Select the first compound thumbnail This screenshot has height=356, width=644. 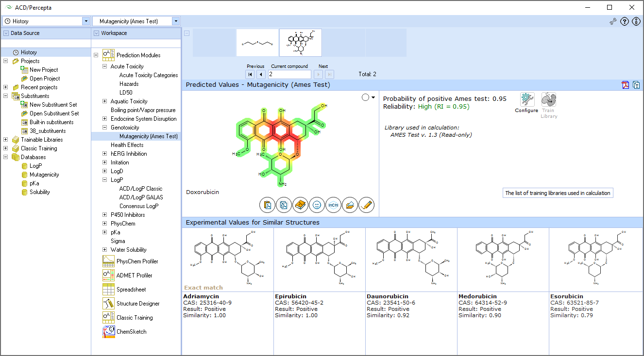point(257,42)
